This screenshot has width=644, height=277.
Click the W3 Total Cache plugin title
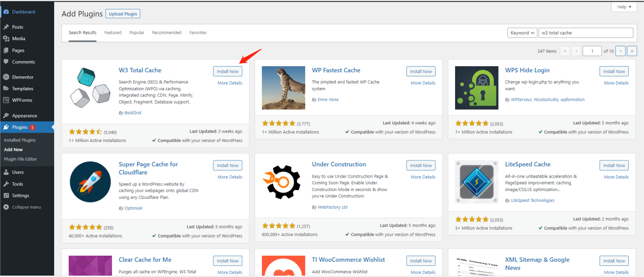[140, 70]
